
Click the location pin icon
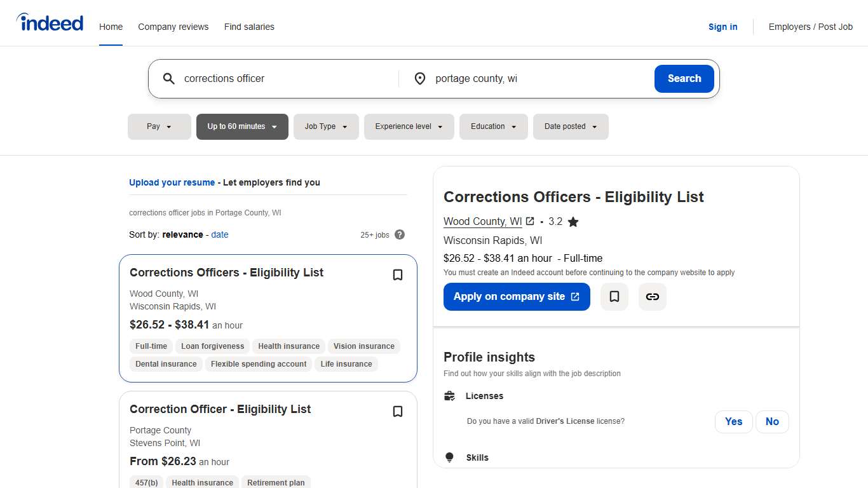[x=420, y=78]
